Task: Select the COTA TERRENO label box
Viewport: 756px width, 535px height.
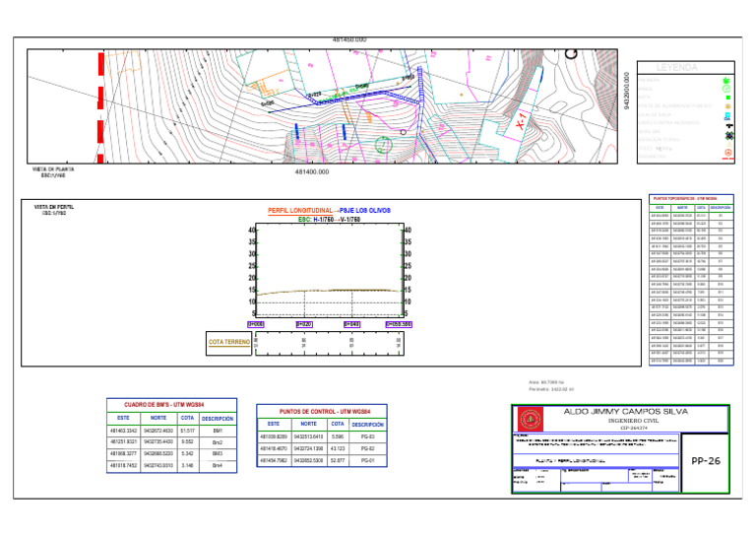Action: point(229,343)
